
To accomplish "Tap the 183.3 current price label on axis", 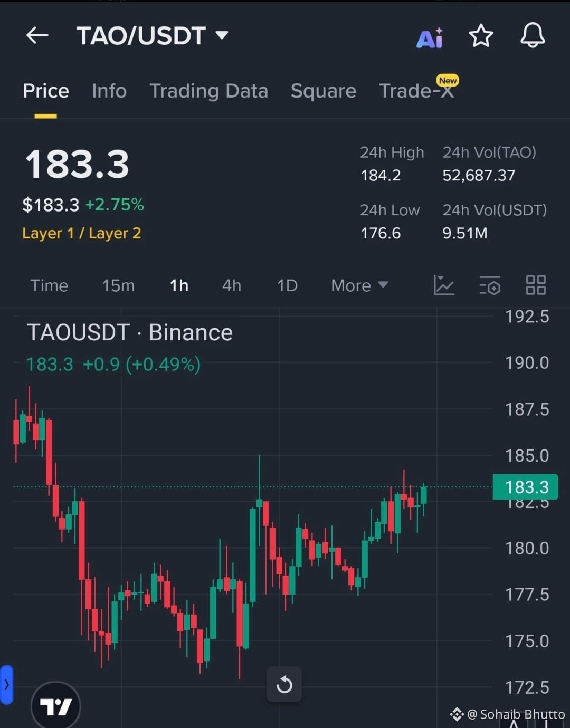I will click(x=525, y=487).
